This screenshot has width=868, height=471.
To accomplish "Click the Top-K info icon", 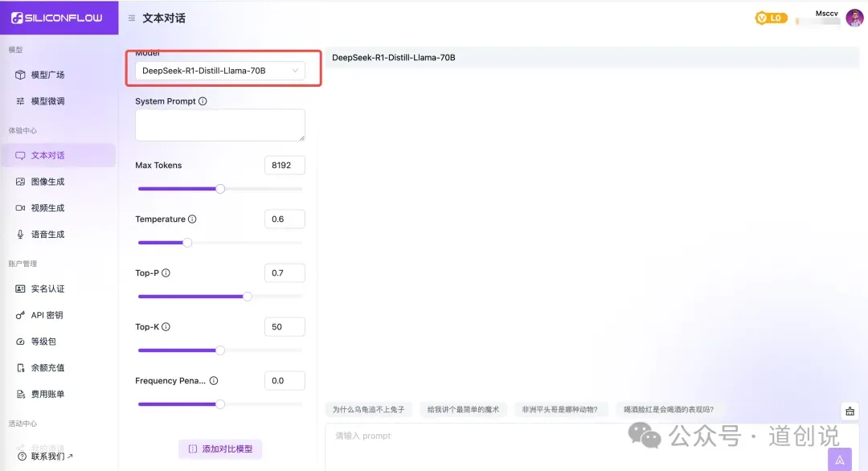I will pos(166,327).
